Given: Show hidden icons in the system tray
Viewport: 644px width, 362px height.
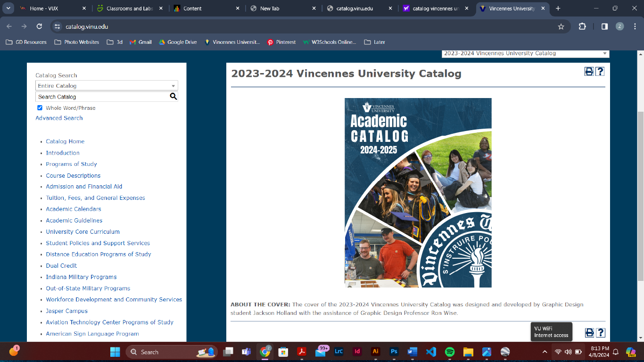Looking at the screenshot, I should [545, 352].
